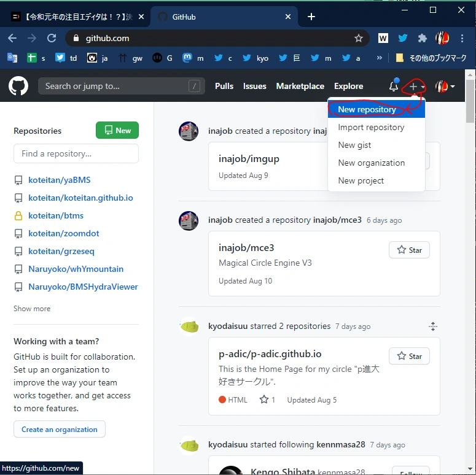Open the other bookmarks folder
The width and height of the screenshot is (476, 475).
[431, 58]
